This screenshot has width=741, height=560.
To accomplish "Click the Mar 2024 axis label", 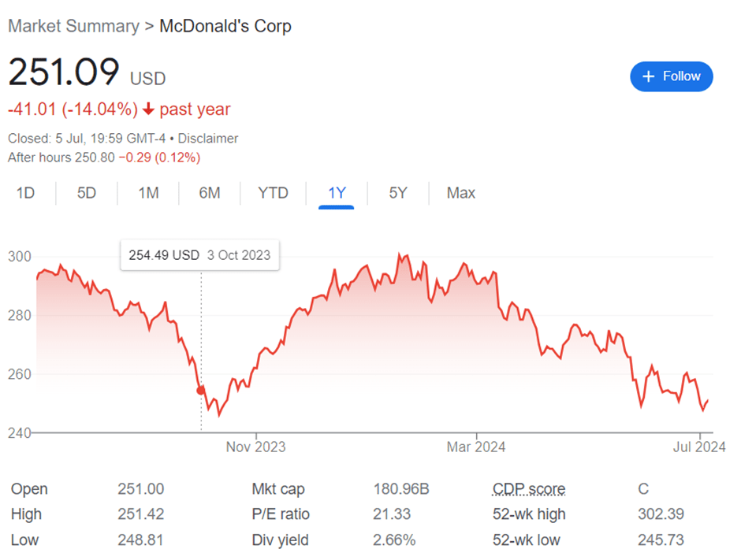I will (x=475, y=447).
